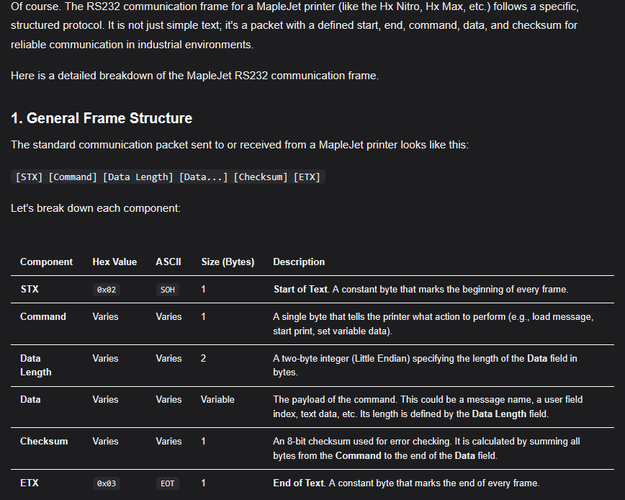Image resolution: width=625 pixels, height=500 pixels.
Task: Select the "Data Length" row label
Action: [x=34, y=364]
